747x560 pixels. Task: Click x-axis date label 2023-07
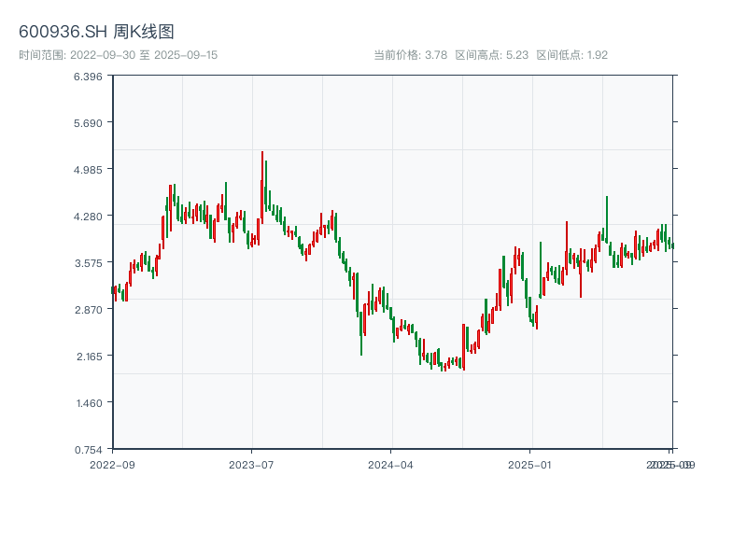[x=251, y=465]
